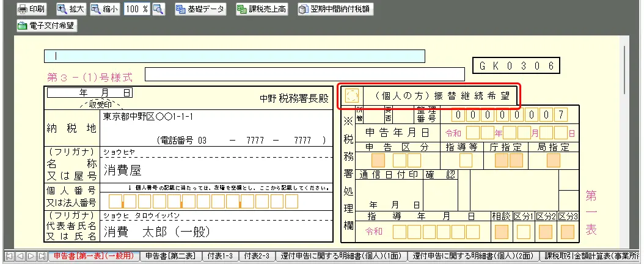Click the 印刷 print button

coord(31,9)
